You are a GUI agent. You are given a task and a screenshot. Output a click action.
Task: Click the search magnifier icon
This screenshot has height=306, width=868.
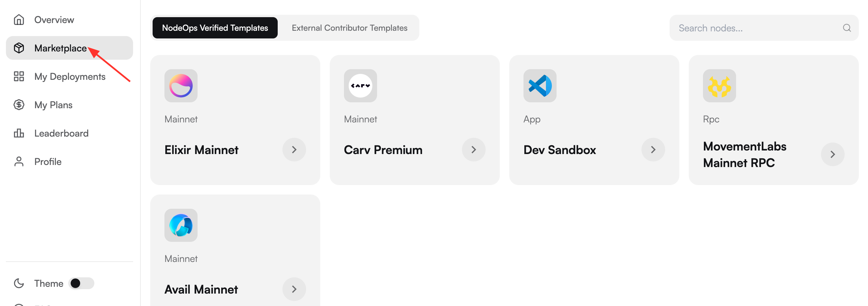tap(847, 28)
